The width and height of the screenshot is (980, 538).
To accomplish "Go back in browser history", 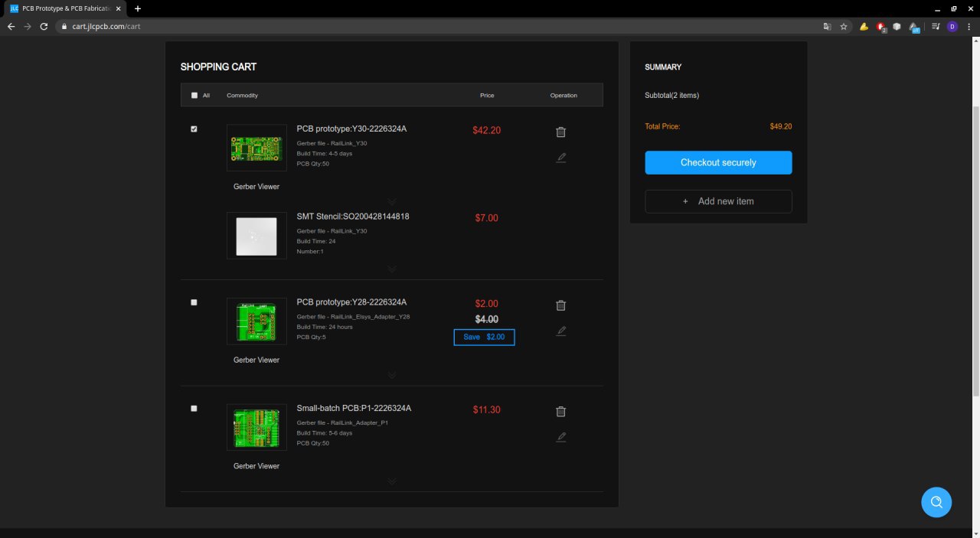I will pos(11,26).
